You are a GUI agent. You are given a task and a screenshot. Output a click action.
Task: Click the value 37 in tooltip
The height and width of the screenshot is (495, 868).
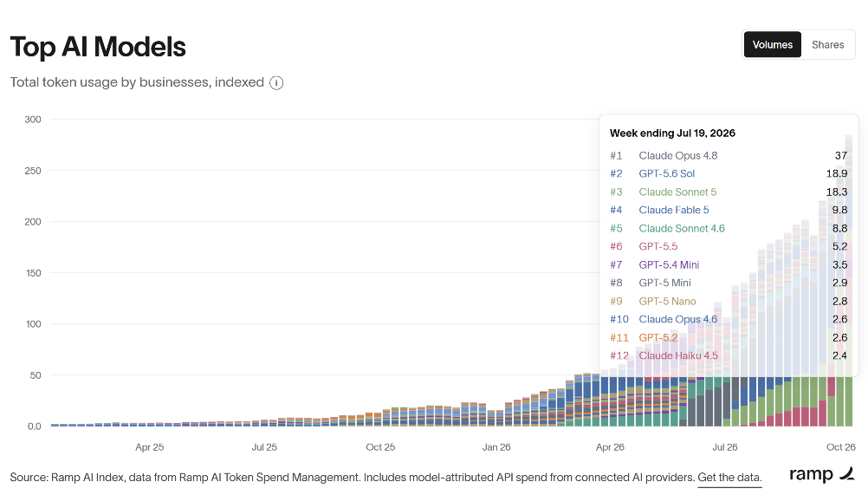pos(841,155)
